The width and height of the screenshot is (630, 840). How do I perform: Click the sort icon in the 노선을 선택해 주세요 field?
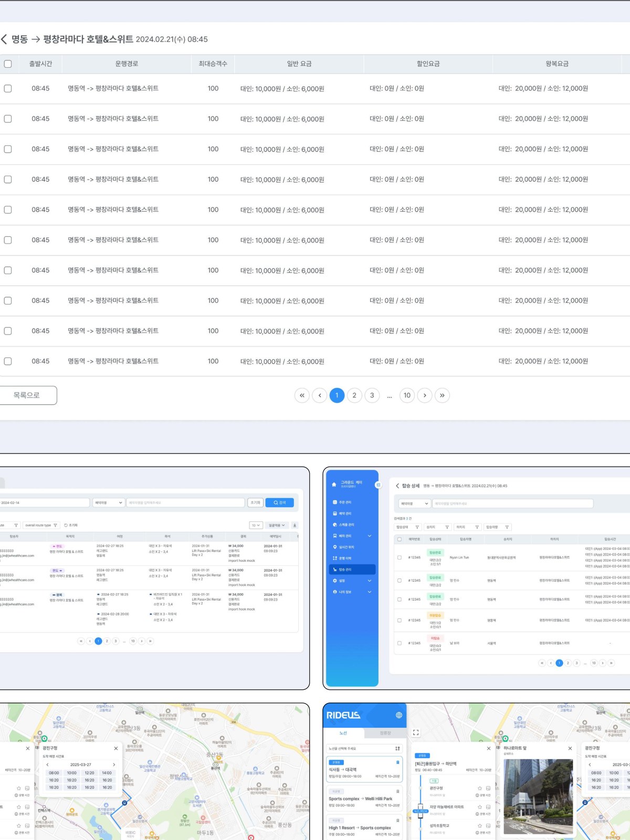[397, 748]
